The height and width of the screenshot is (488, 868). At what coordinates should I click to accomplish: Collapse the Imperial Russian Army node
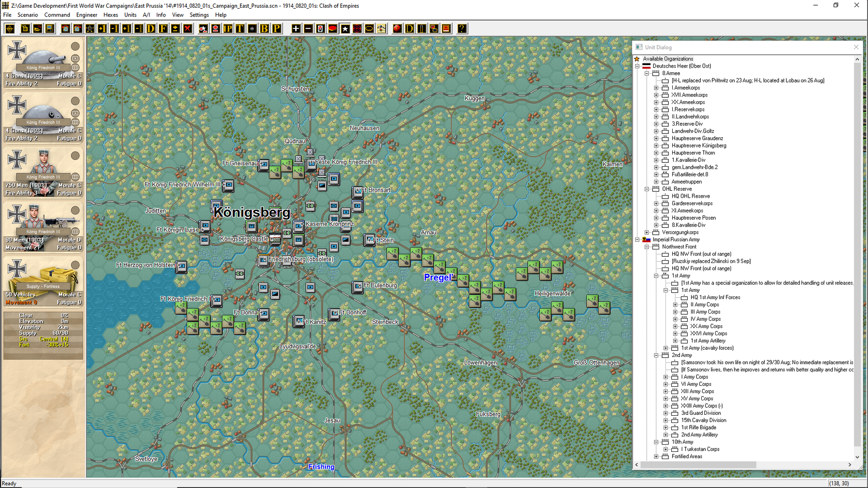[x=637, y=239]
